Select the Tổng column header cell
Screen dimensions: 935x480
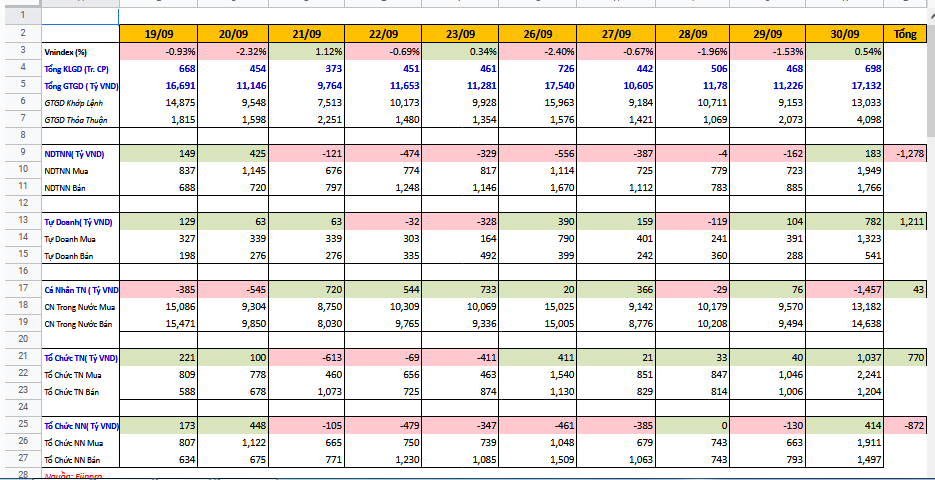[908, 34]
